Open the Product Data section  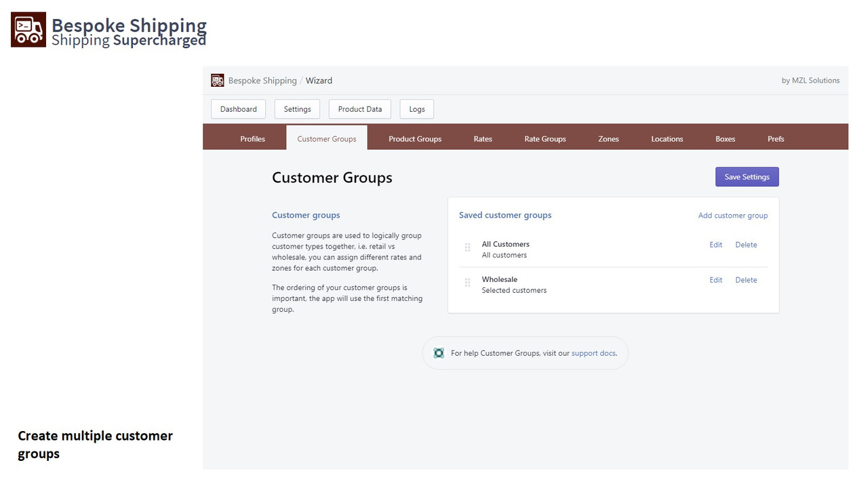359,108
